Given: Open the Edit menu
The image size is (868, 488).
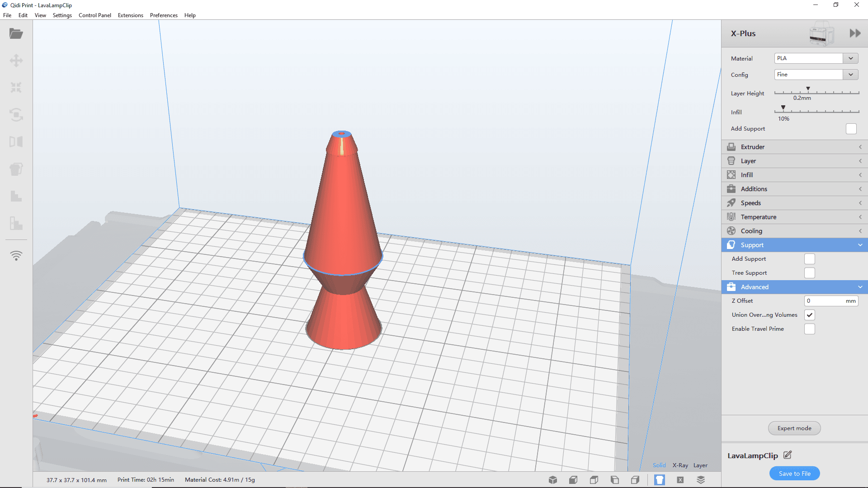Looking at the screenshot, I should click(23, 15).
